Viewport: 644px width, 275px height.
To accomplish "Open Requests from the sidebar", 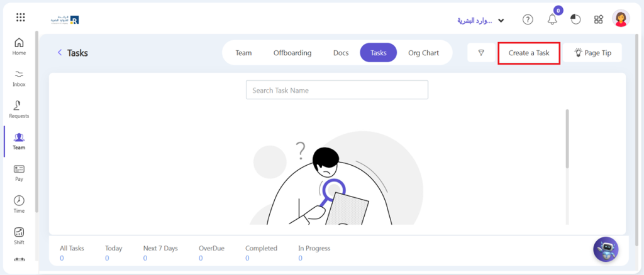I will click(19, 109).
